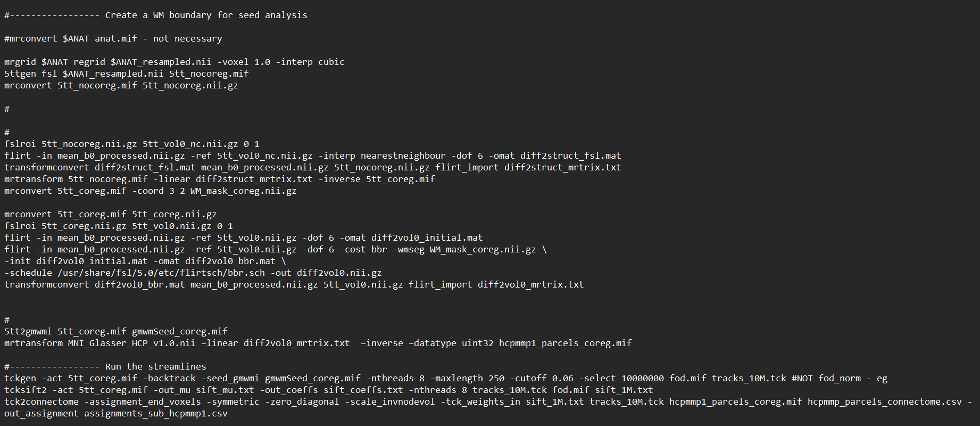Click the '/usr/share/fsl/5.0/etc/flirtsch/bbr.sch' path

point(161,273)
